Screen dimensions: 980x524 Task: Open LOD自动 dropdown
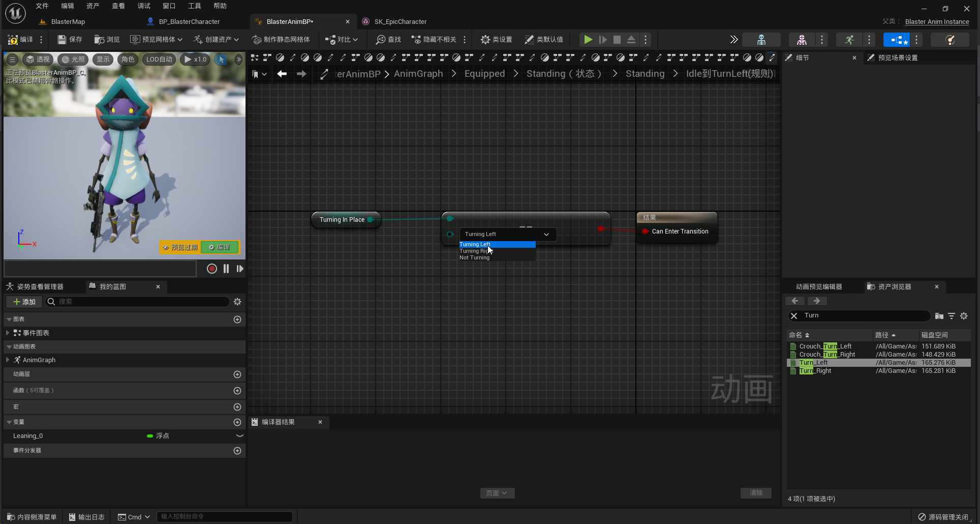[159, 60]
